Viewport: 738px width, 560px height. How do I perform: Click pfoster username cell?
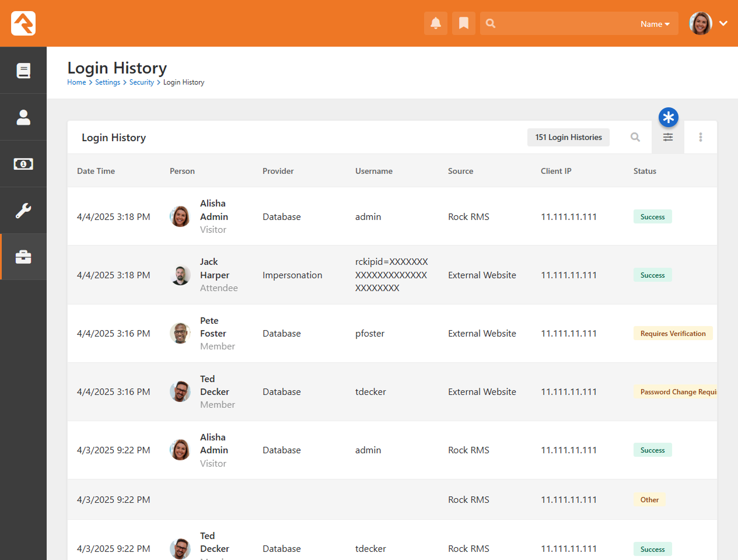pyautogui.click(x=370, y=333)
